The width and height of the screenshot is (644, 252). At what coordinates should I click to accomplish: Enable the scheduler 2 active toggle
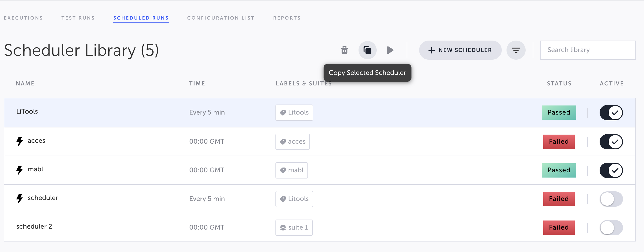click(611, 227)
